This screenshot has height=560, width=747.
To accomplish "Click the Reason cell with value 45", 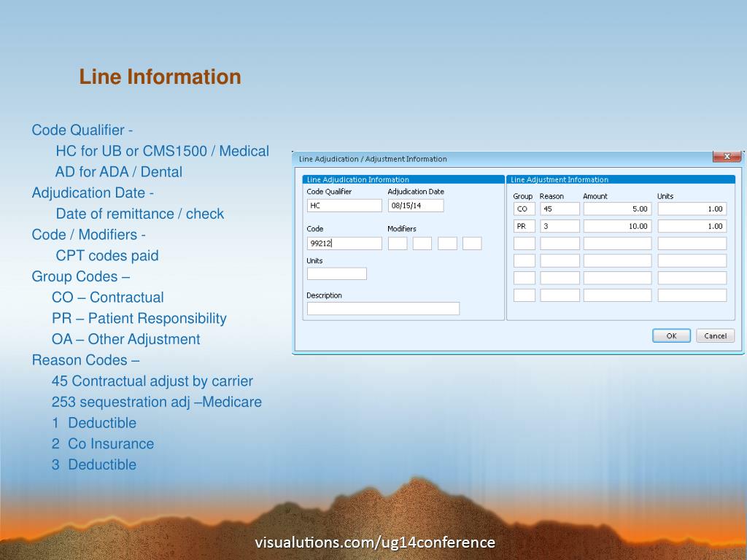I will pos(560,209).
